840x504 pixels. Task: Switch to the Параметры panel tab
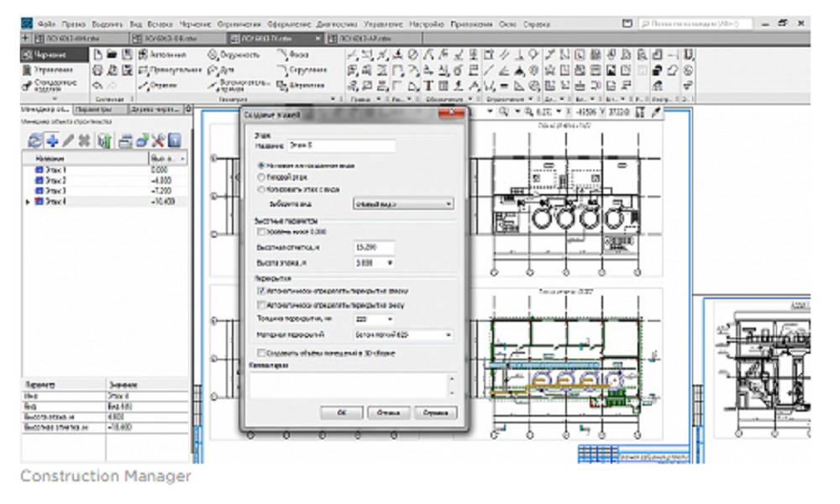(92, 109)
